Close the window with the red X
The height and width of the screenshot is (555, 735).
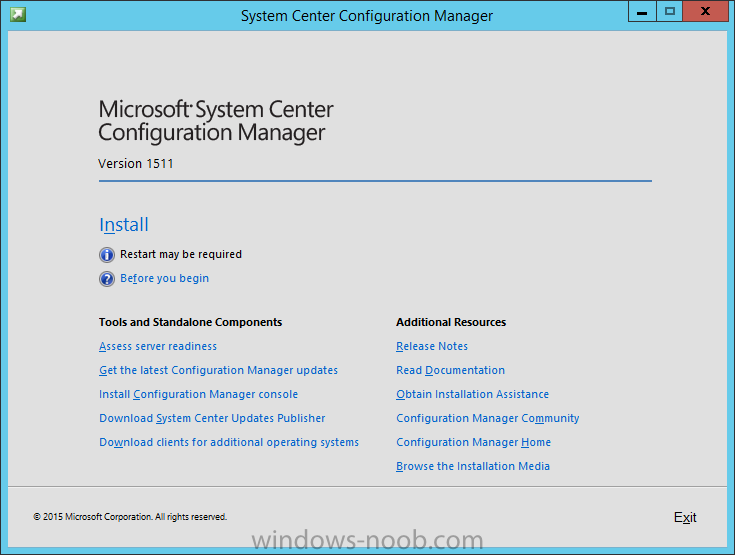coord(705,11)
